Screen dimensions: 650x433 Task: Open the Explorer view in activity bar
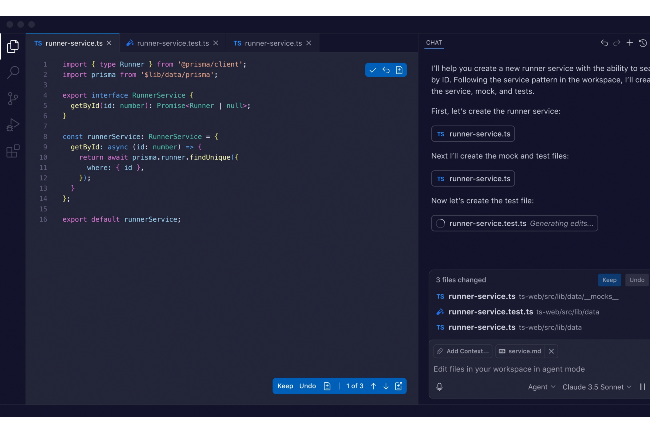(13, 46)
